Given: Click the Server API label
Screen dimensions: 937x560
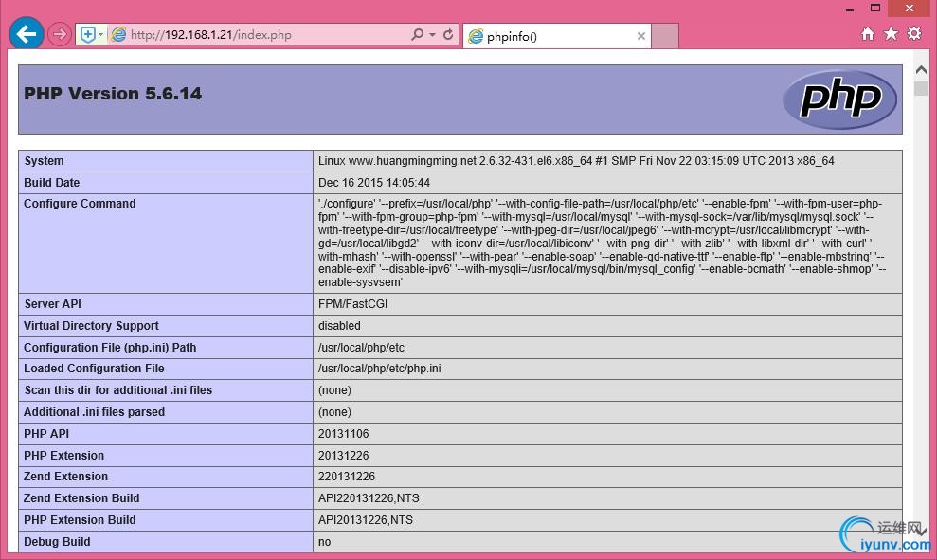Looking at the screenshot, I should pos(53,303).
